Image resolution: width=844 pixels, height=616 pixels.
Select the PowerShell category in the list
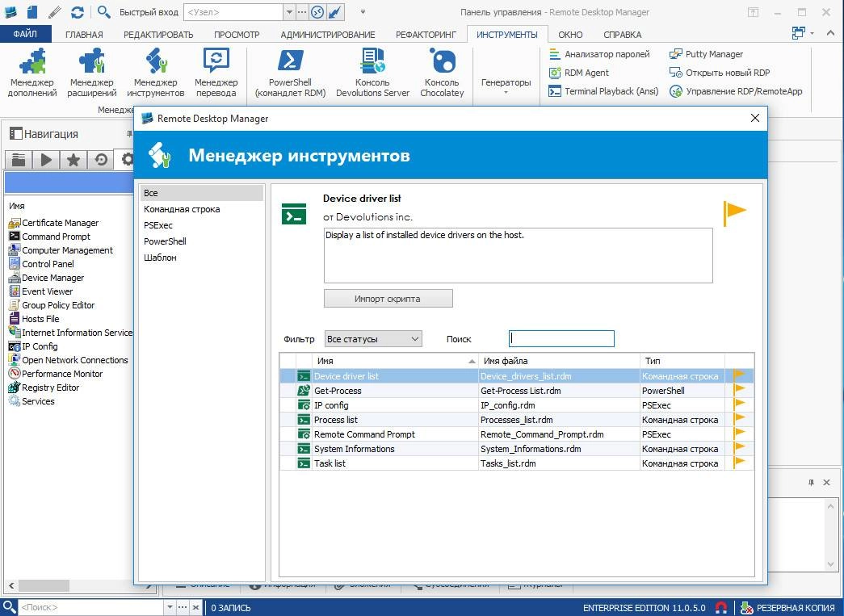[202, 241]
